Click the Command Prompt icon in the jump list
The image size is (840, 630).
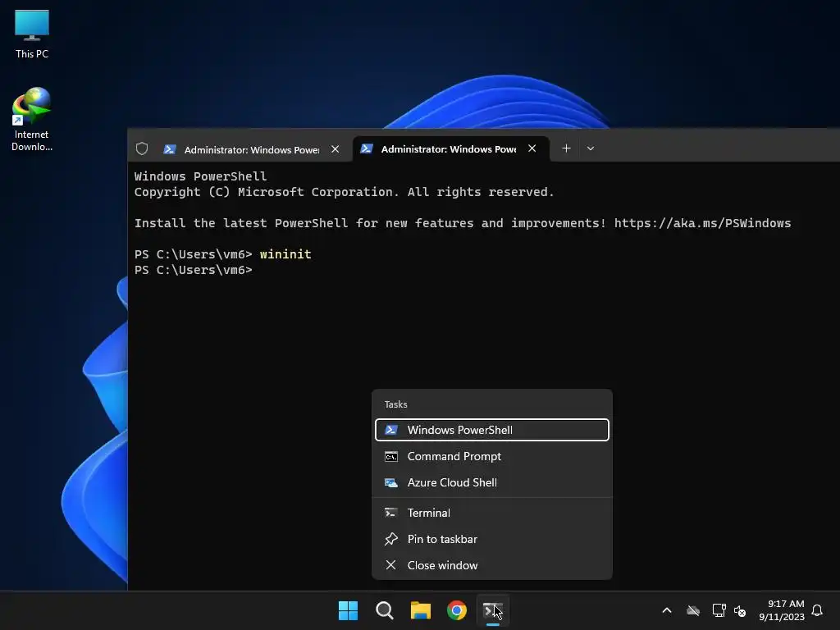point(391,456)
